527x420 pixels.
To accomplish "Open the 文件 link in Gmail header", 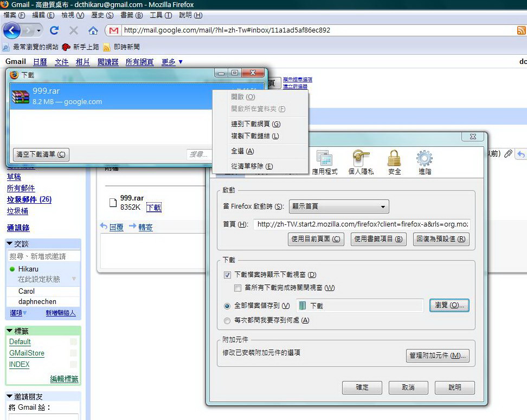I will [61, 62].
